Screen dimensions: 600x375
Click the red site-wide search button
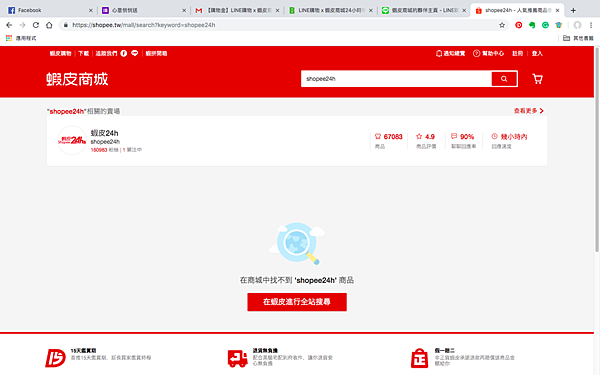(297, 302)
